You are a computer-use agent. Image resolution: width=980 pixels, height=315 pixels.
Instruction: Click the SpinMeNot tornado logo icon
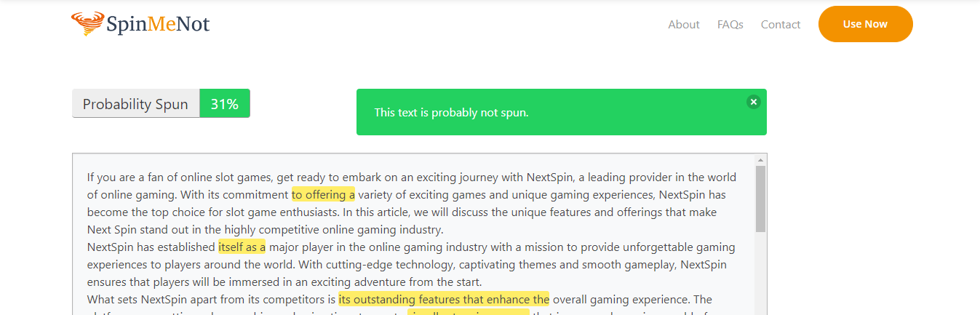(87, 24)
